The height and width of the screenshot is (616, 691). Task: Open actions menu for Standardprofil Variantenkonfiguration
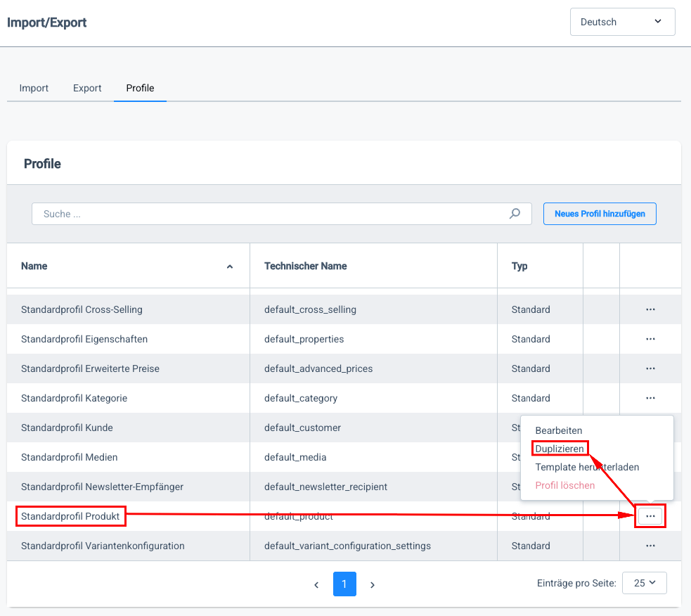coord(650,546)
